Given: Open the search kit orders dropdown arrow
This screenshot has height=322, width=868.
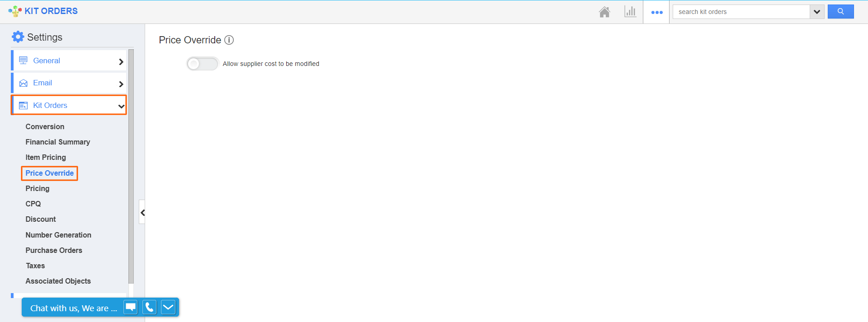Looking at the screenshot, I should [817, 12].
